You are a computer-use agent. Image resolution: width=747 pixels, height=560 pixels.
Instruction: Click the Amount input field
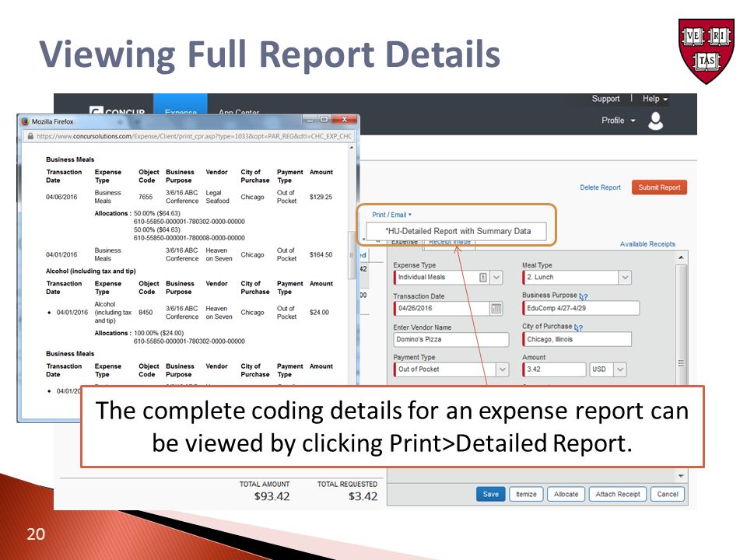(x=554, y=369)
